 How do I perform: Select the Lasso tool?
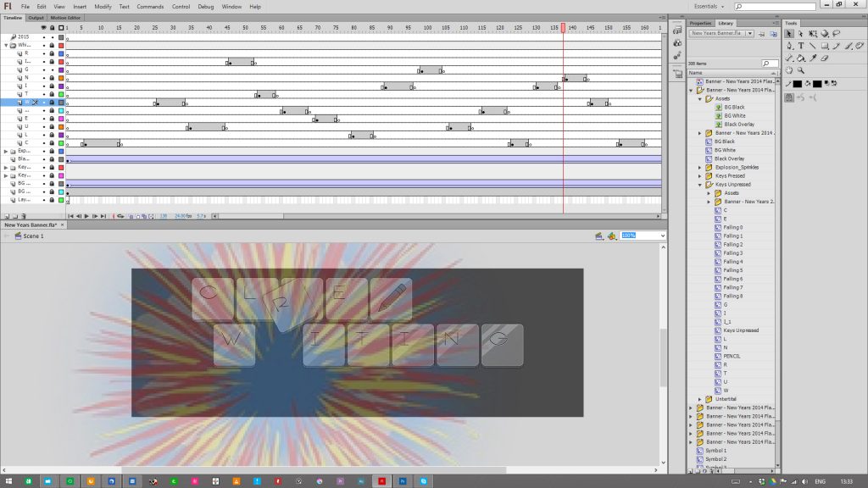coord(836,34)
